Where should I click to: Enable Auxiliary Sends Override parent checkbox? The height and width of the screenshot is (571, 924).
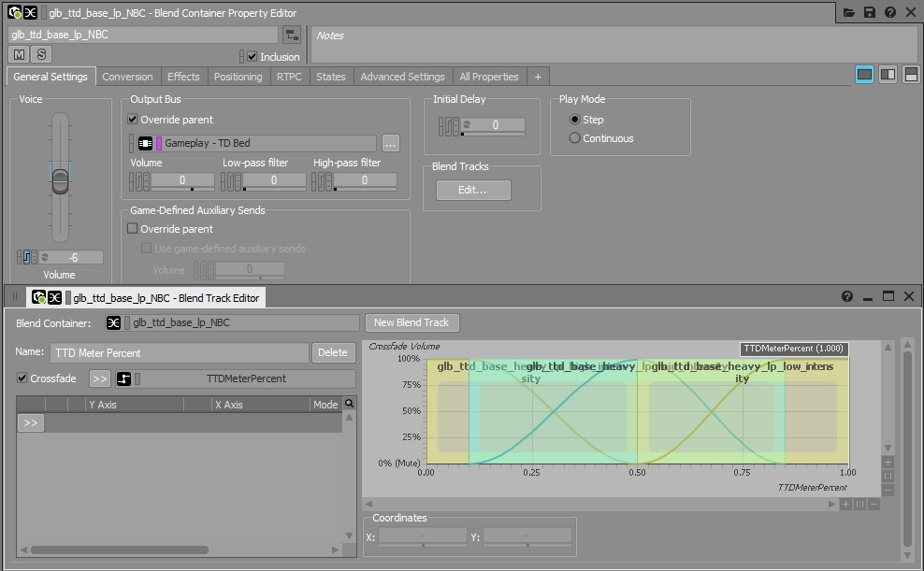(x=133, y=228)
